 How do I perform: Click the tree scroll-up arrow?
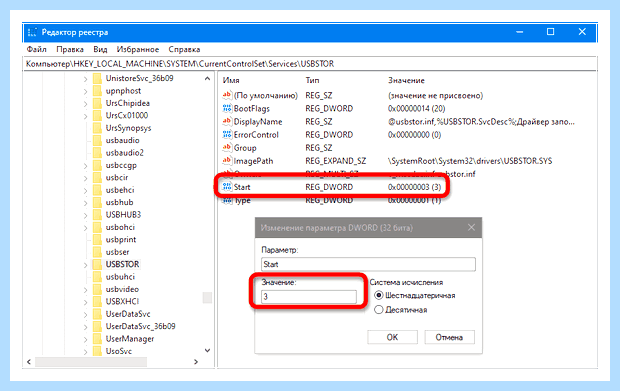click(x=207, y=79)
